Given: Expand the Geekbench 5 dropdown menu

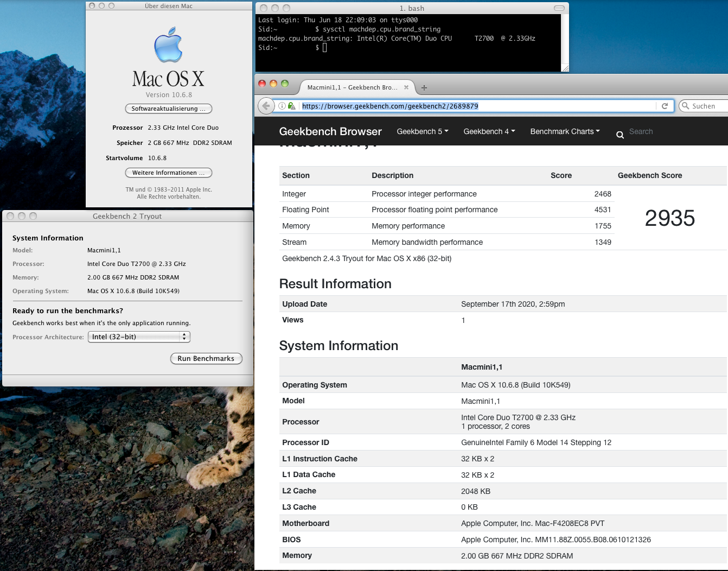Looking at the screenshot, I should (423, 131).
